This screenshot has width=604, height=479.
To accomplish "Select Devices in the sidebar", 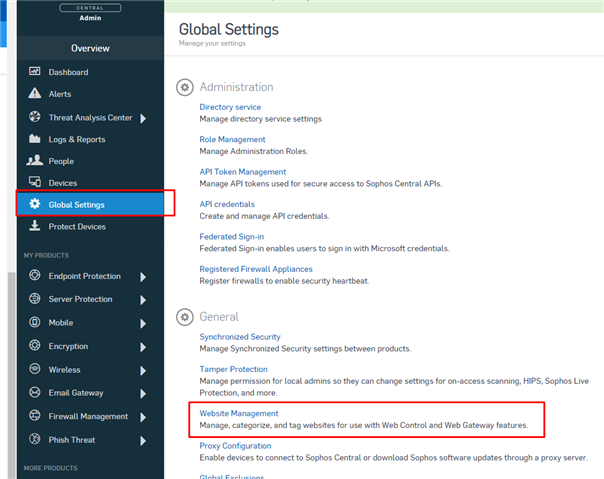I will tap(91, 183).
